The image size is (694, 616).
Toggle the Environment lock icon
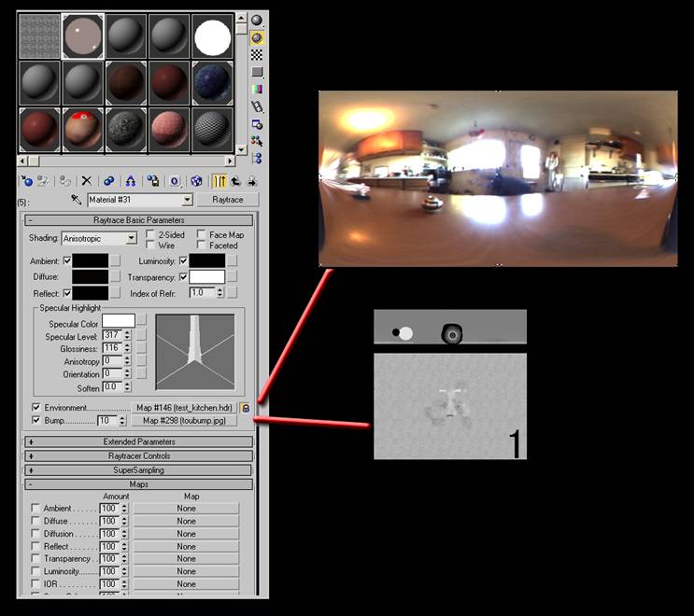click(x=246, y=408)
